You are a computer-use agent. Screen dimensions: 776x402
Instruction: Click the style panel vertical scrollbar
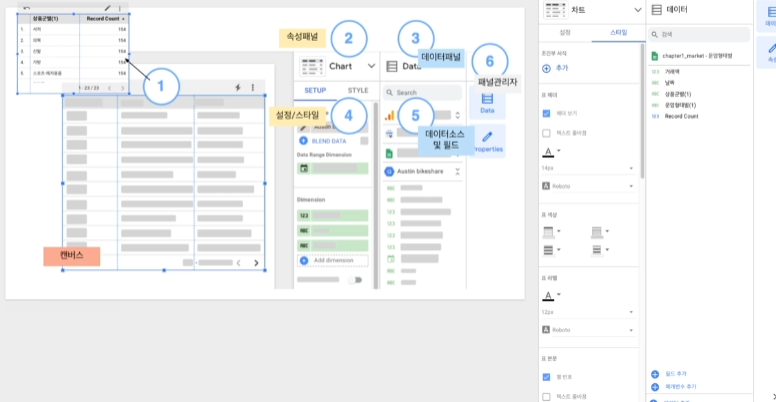coord(641,111)
